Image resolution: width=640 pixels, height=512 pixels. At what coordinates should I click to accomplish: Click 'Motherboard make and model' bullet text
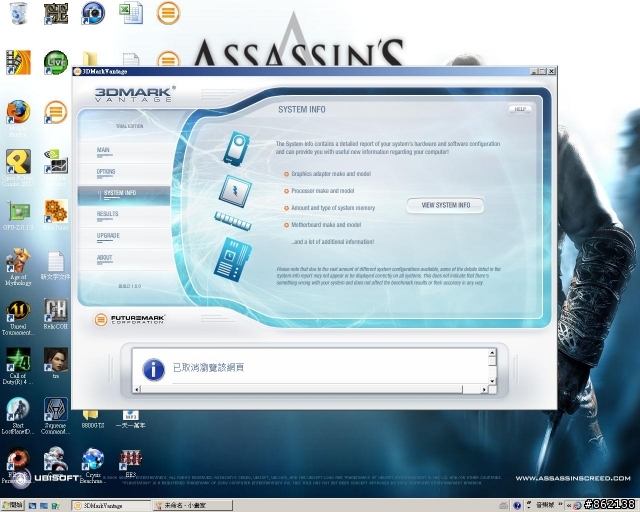(326, 225)
